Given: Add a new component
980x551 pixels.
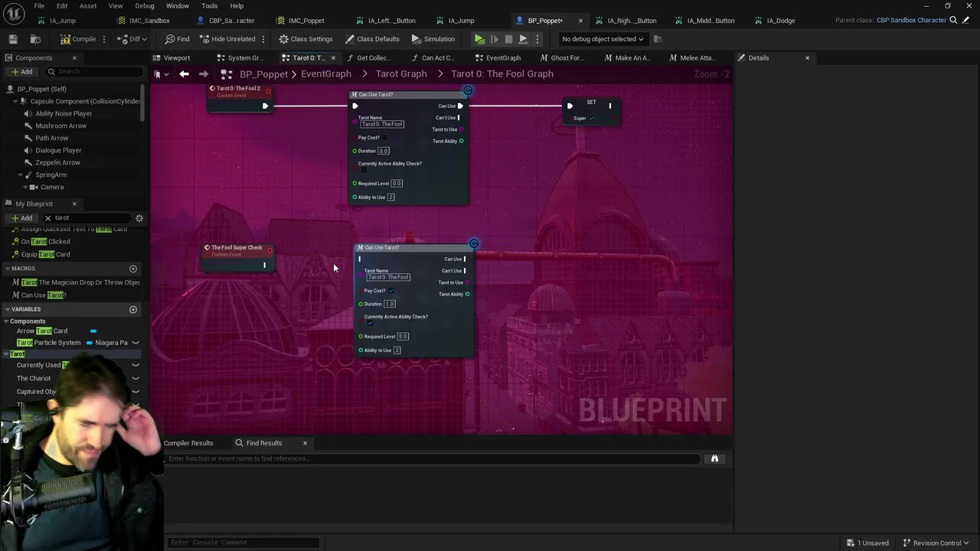Looking at the screenshot, I should pyautogui.click(x=21, y=72).
